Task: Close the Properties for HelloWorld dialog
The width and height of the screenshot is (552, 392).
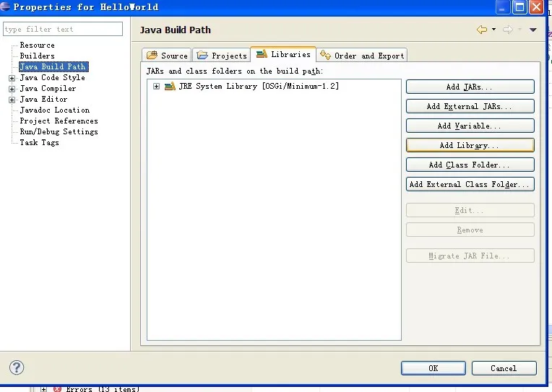Action: (537, 6)
